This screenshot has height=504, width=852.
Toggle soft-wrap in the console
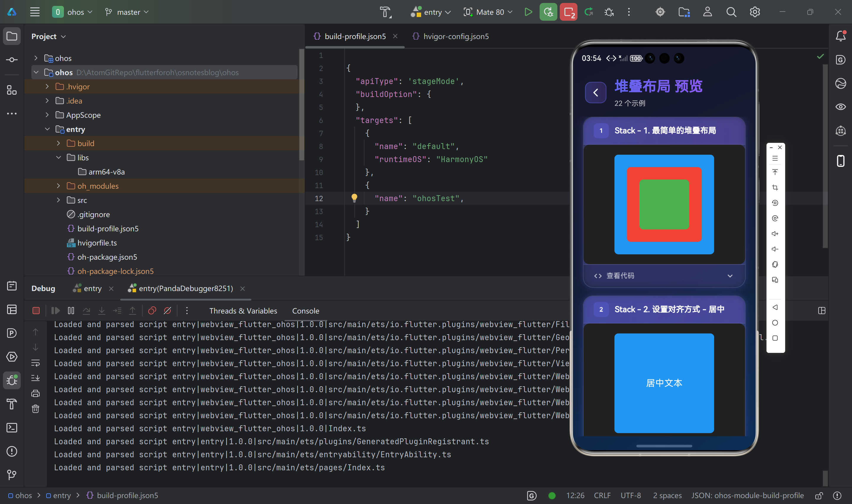[x=35, y=363]
